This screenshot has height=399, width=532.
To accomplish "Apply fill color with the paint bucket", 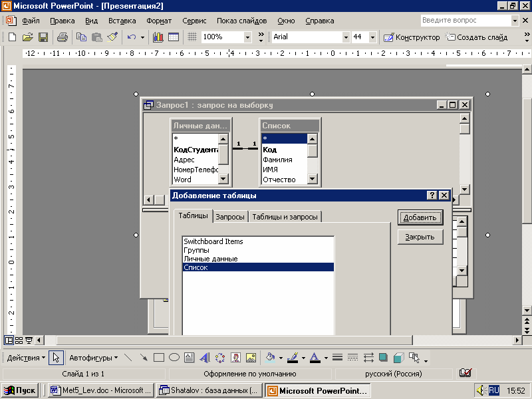I will 271,358.
